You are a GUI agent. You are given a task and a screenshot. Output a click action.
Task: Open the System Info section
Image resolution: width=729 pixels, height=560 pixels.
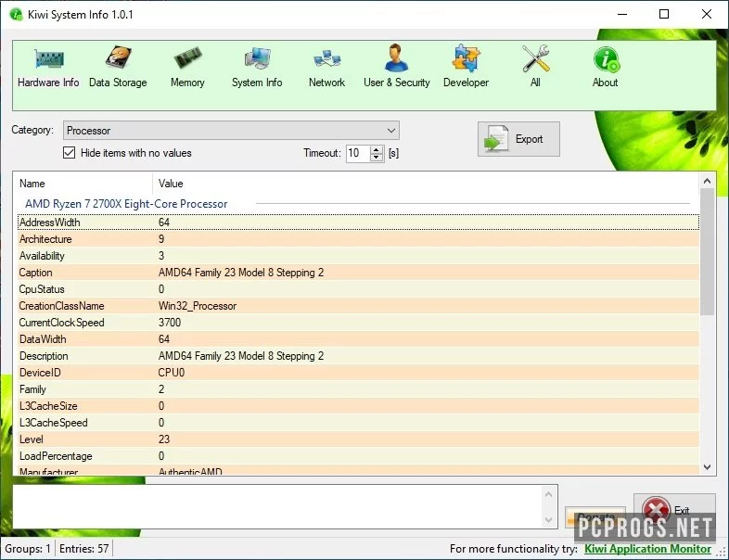pyautogui.click(x=257, y=68)
